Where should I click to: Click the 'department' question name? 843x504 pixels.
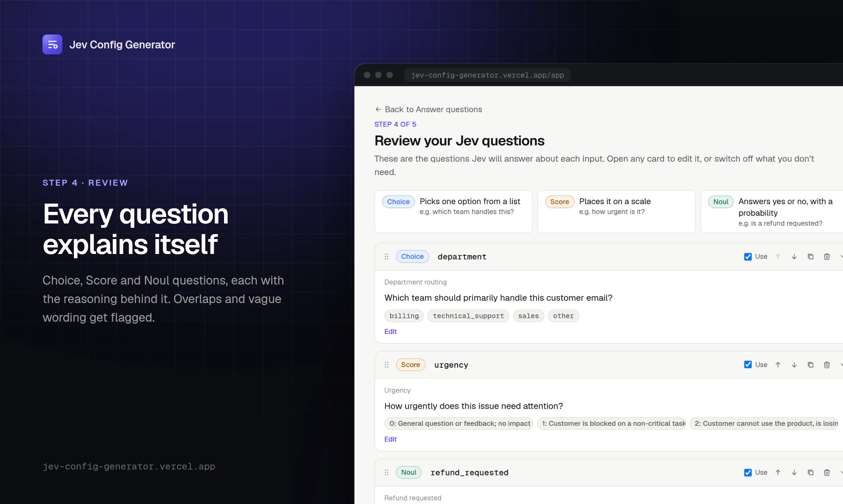(x=462, y=257)
